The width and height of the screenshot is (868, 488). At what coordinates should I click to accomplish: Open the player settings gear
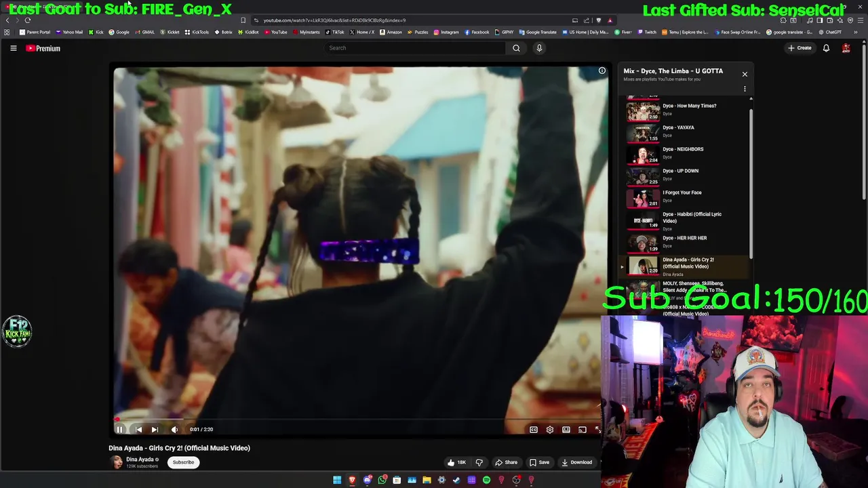[x=550, y=430]
